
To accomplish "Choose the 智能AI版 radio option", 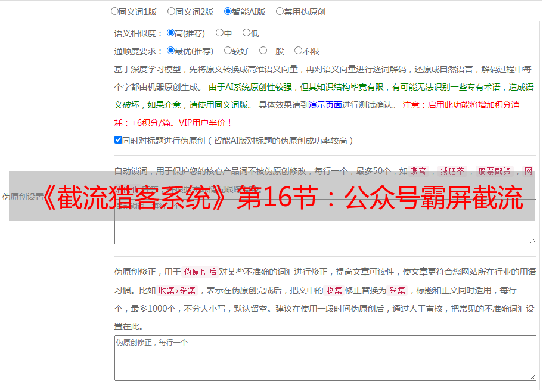I will coord(228,11).
